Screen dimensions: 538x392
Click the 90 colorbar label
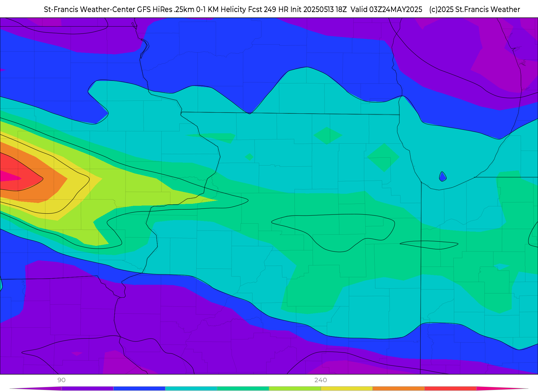[61, 380]
